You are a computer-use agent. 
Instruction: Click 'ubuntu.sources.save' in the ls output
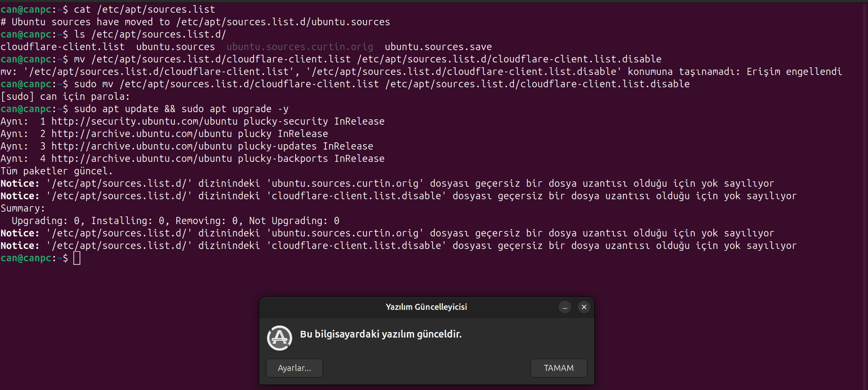[x=438, y=47]
